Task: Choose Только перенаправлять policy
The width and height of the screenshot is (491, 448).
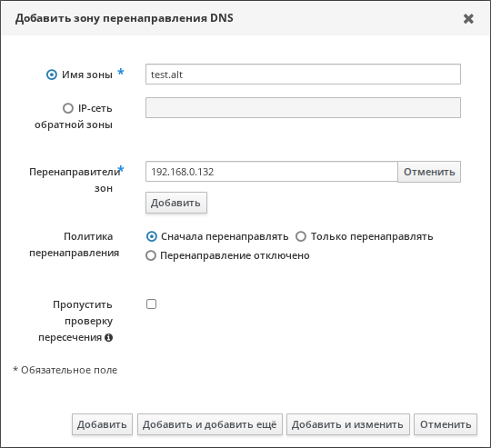Action: coord(301,236)
